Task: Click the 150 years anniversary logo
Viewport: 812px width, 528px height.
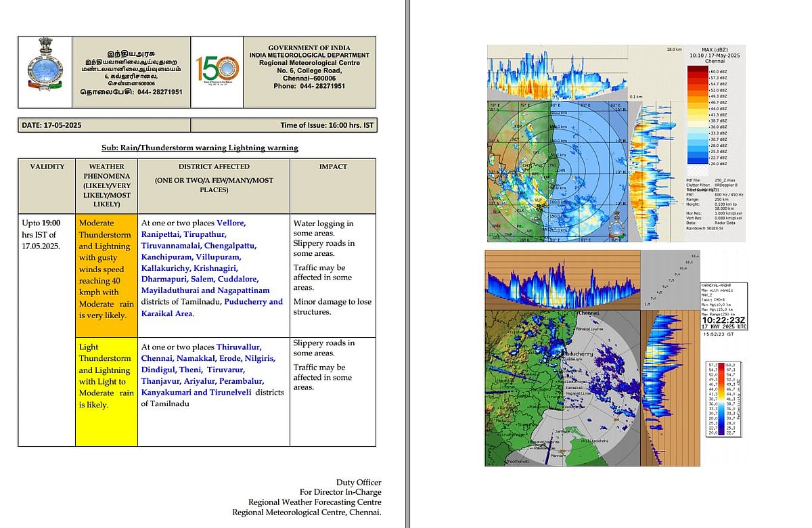Action: [217, 71]
